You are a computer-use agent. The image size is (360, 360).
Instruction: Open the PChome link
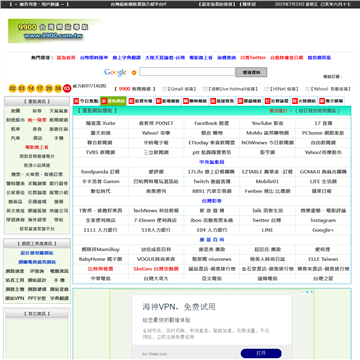click(x=323, y=133)
